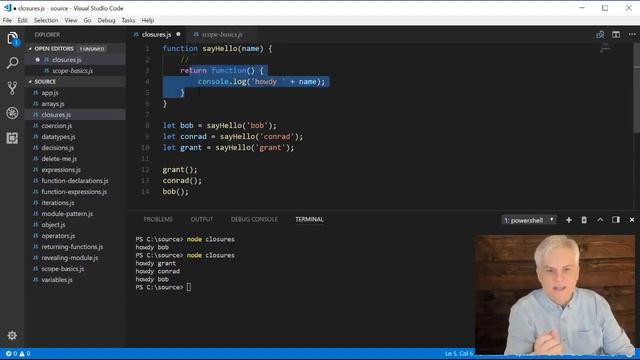Open expressions.js in the file tree
Viewport: 640px width, 360px height.
click(x=76, y=170)
